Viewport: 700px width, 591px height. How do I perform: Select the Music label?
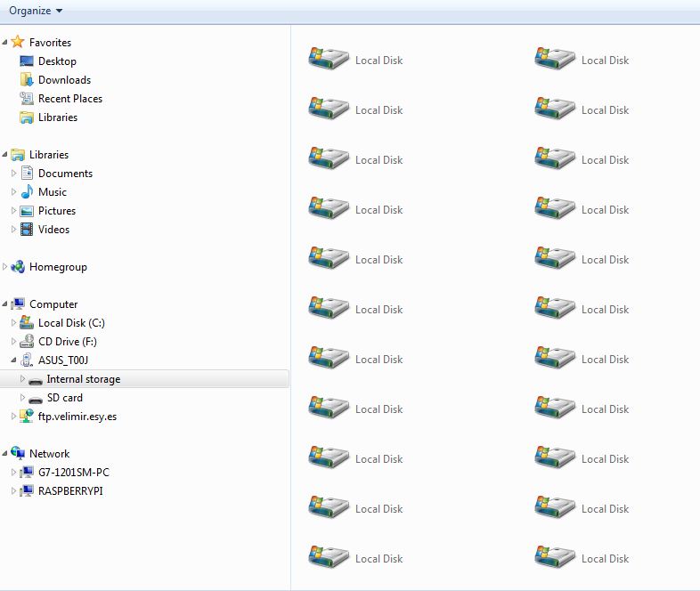tap(53, 191)
